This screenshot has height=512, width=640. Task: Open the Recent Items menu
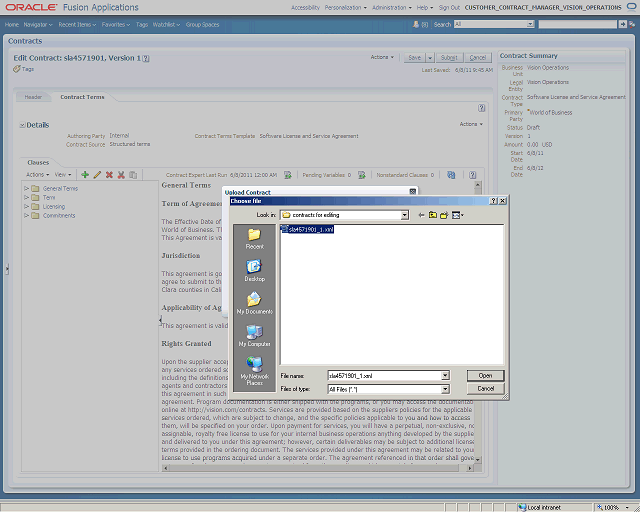(77, 24)
